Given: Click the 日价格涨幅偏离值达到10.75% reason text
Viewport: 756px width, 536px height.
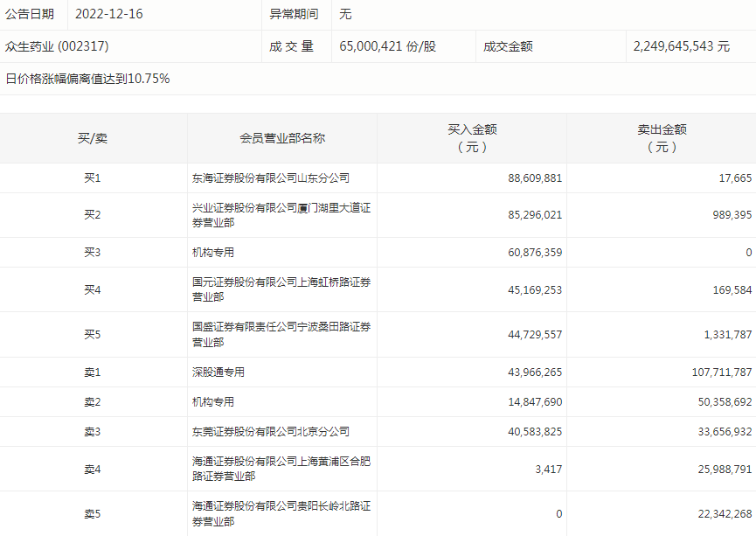Looking at the screenshot, I should [87, 79].
